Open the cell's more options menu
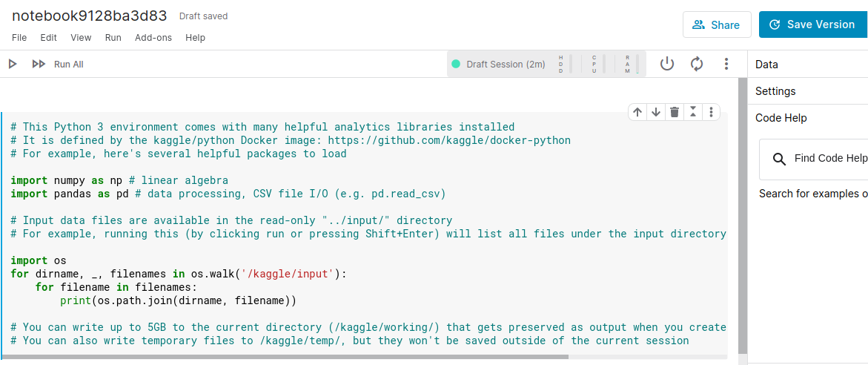The width and height of the screenshot is (868, 365). point(711,112)
